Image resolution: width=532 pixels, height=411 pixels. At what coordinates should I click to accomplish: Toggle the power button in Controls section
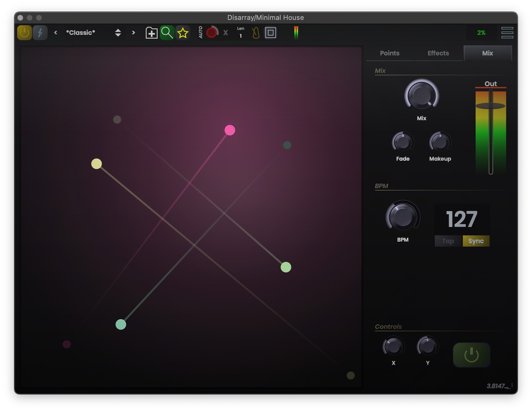click(x=471, y=355)
